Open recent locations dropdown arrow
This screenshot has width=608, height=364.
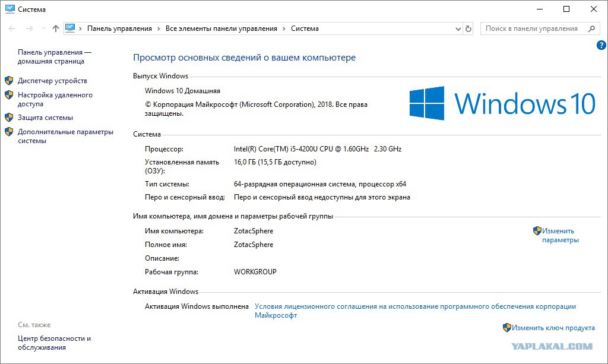click(43, 29)
